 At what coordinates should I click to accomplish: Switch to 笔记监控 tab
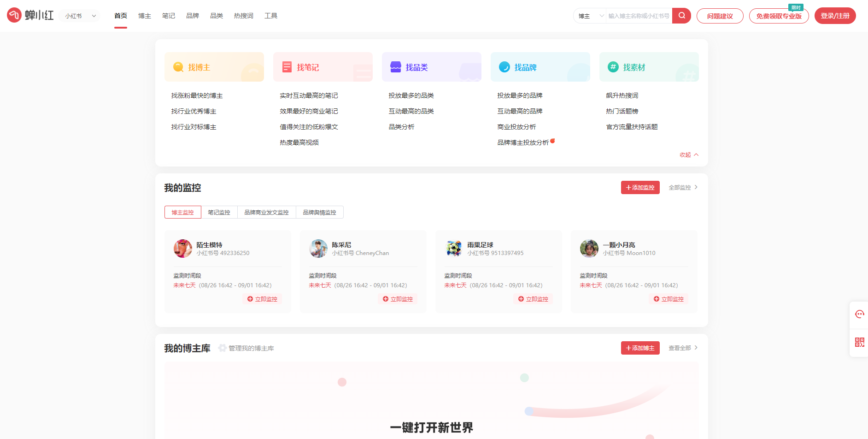pos(219,212)
